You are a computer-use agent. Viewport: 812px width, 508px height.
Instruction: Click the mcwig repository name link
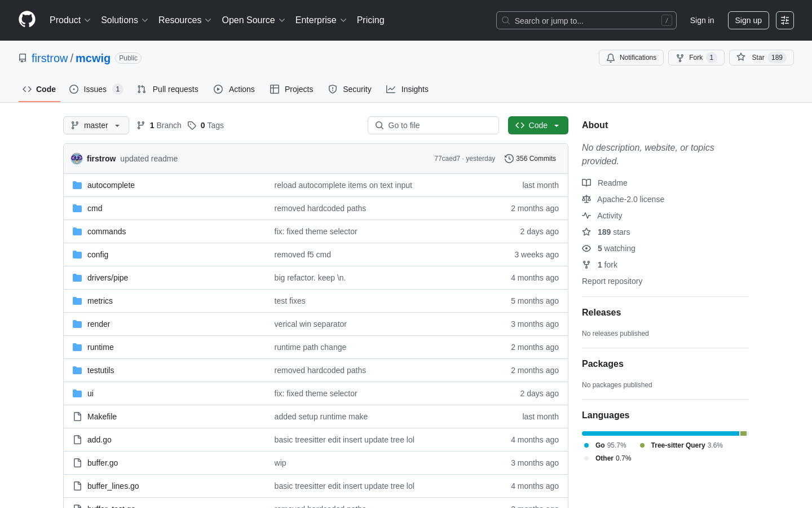(x=93, y=58)
